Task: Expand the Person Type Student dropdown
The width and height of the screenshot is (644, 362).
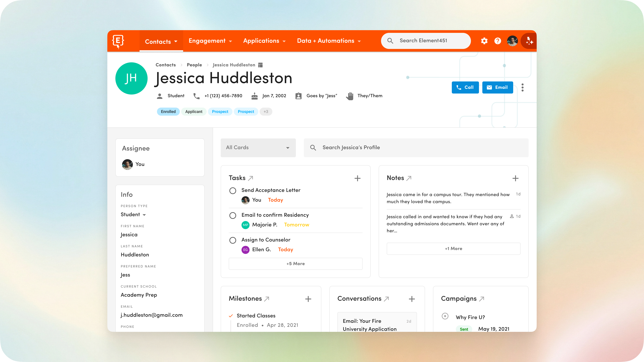Action: click(133, 215)
